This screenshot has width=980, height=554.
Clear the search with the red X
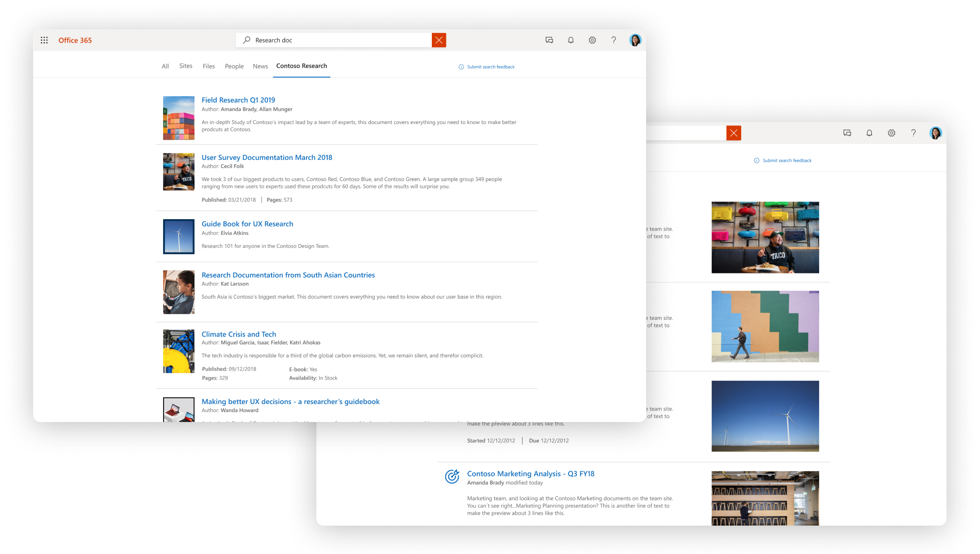pos(438,40)
